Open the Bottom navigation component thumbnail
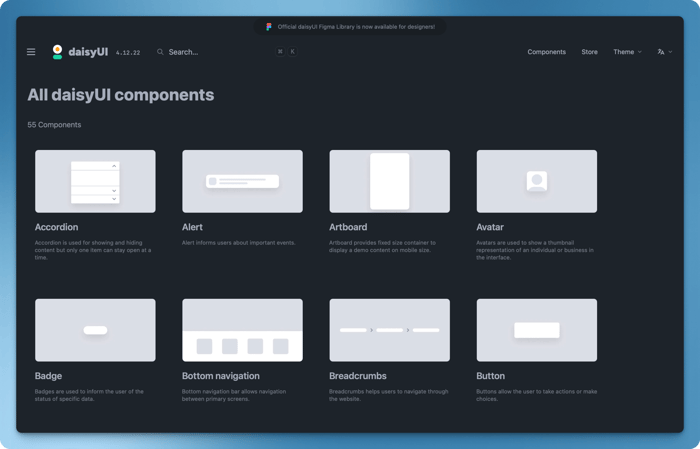 click(242, 330)
